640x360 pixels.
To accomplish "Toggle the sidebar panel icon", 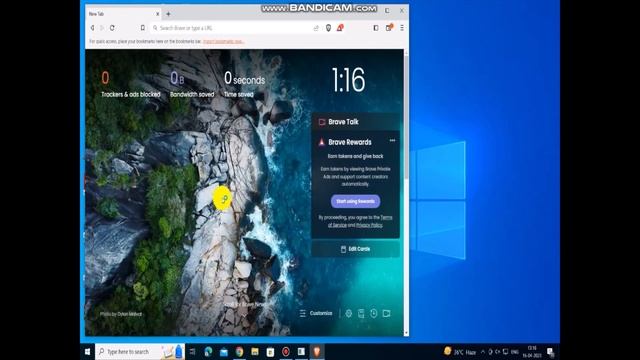I will 376,28.
